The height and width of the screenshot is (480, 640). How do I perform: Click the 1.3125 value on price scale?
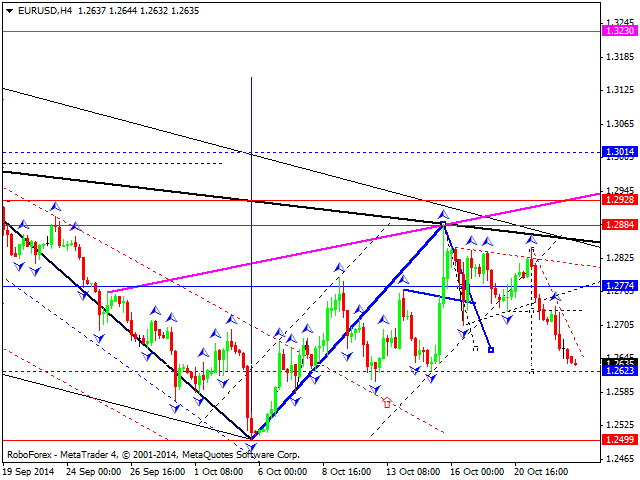click(620, 90)
